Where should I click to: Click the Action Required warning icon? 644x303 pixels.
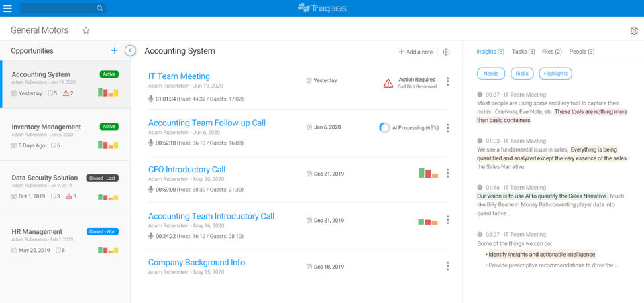(x=388, y=83)
